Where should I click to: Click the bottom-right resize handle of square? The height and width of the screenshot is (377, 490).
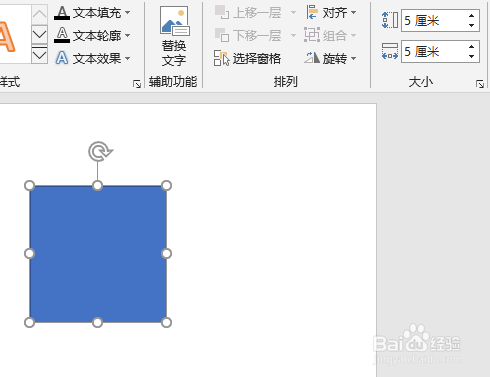tap(166, 322)
